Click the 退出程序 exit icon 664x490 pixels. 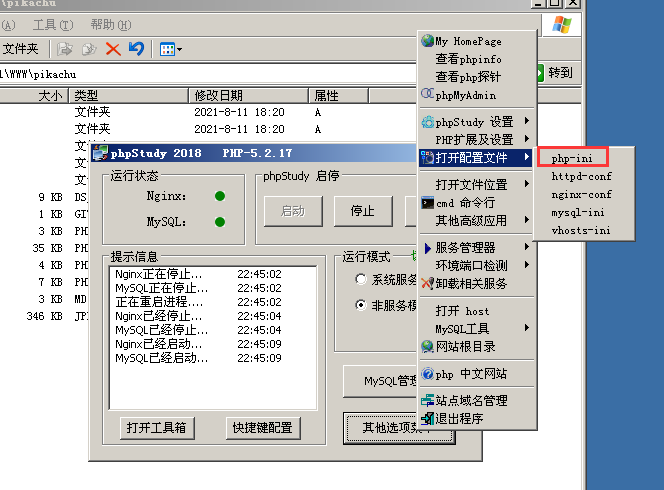pos(428,418)
